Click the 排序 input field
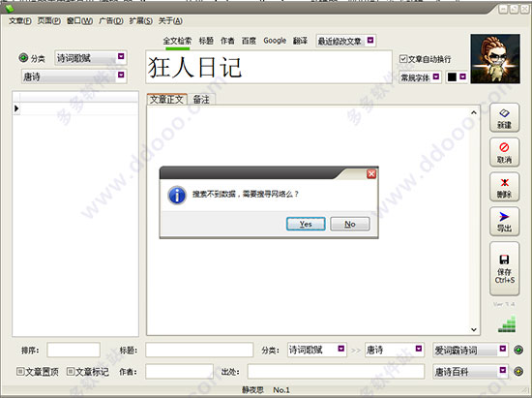This screenshot has height=398, width=532. [74, 350]
